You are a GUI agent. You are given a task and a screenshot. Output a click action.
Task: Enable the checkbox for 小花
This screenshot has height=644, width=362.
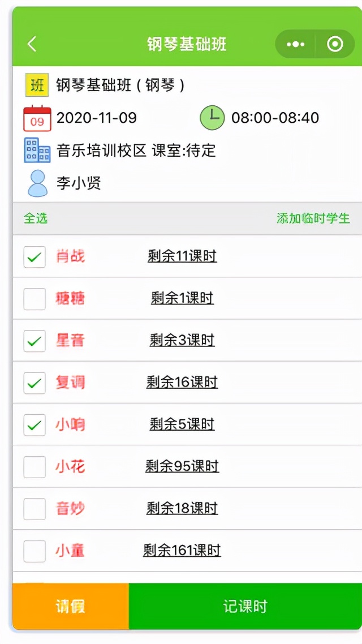click(34, 466)
